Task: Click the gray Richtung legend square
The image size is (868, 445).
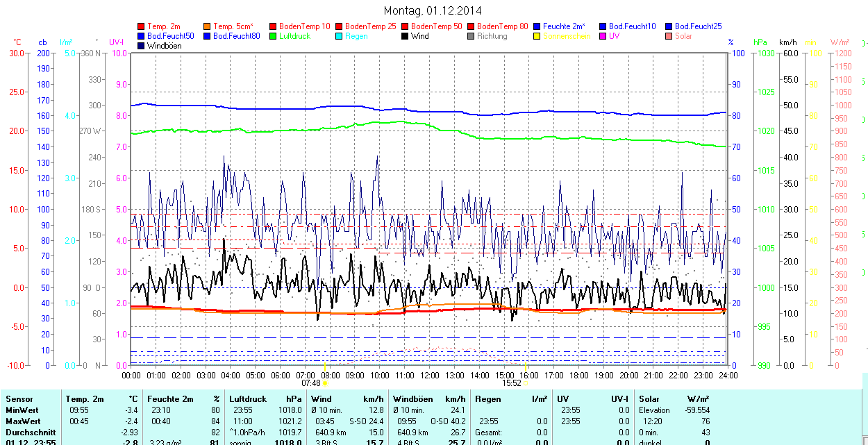Action: coord(471,36)
